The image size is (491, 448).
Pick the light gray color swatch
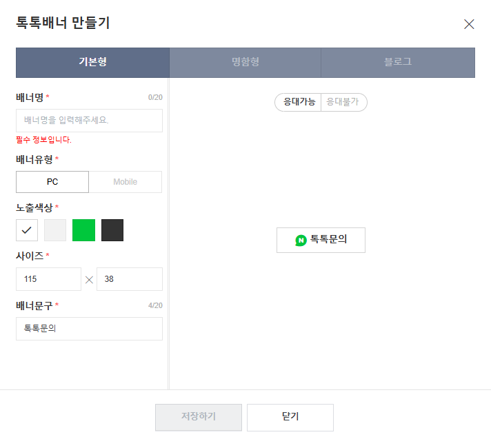(55, 230)
